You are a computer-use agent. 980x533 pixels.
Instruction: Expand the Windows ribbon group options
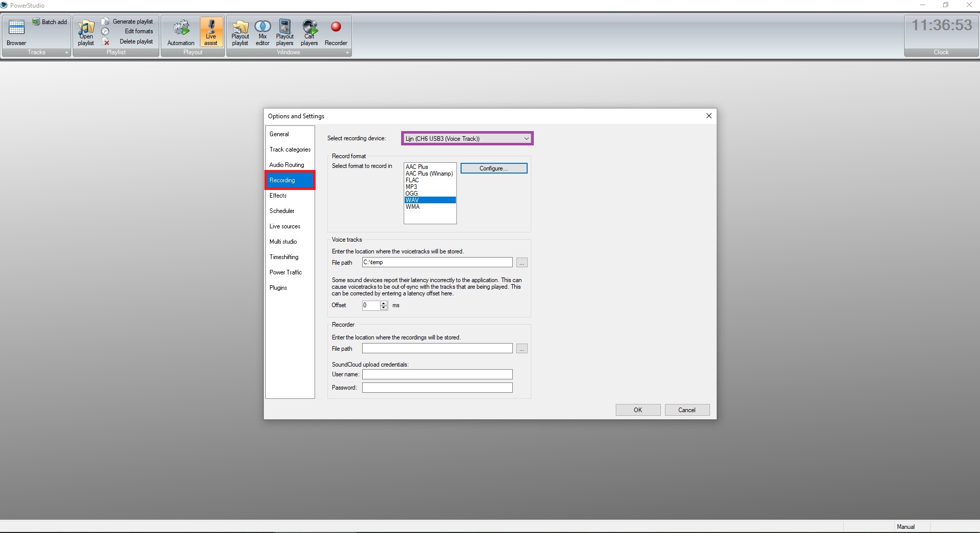pos(347,53)
